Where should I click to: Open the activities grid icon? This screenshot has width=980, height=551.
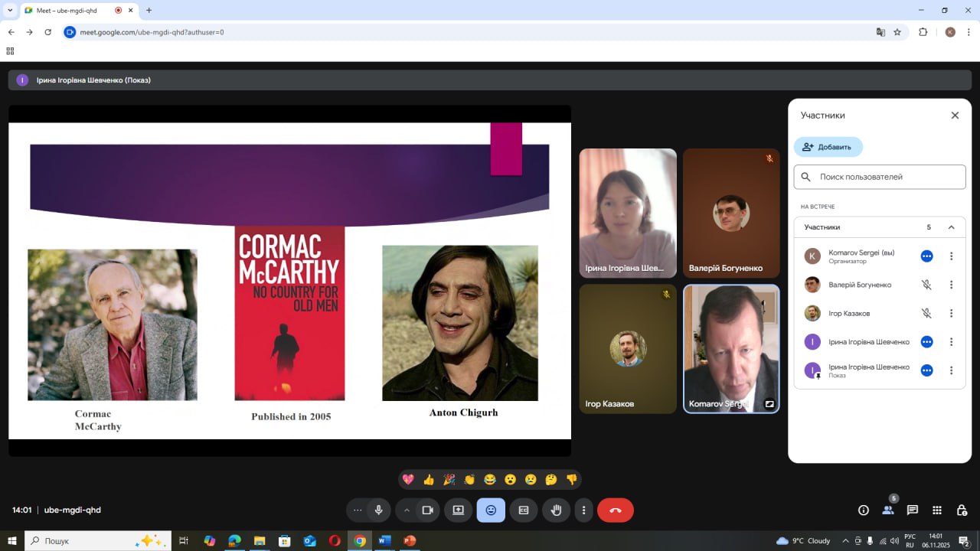(937, 510)
